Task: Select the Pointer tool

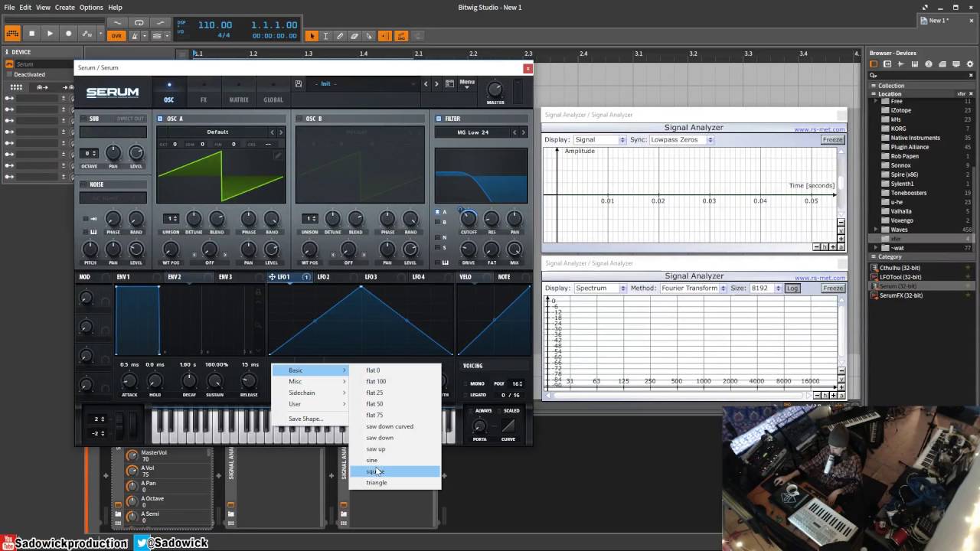Action: [312, 36]
